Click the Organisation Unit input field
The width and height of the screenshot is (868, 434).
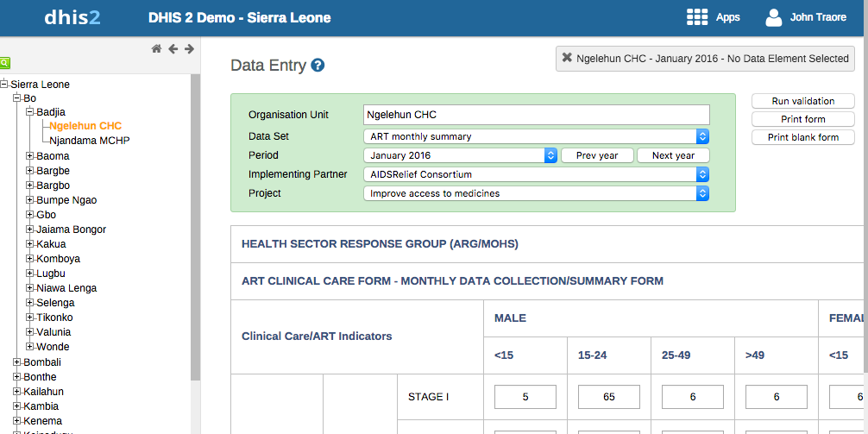click(536, 115)
